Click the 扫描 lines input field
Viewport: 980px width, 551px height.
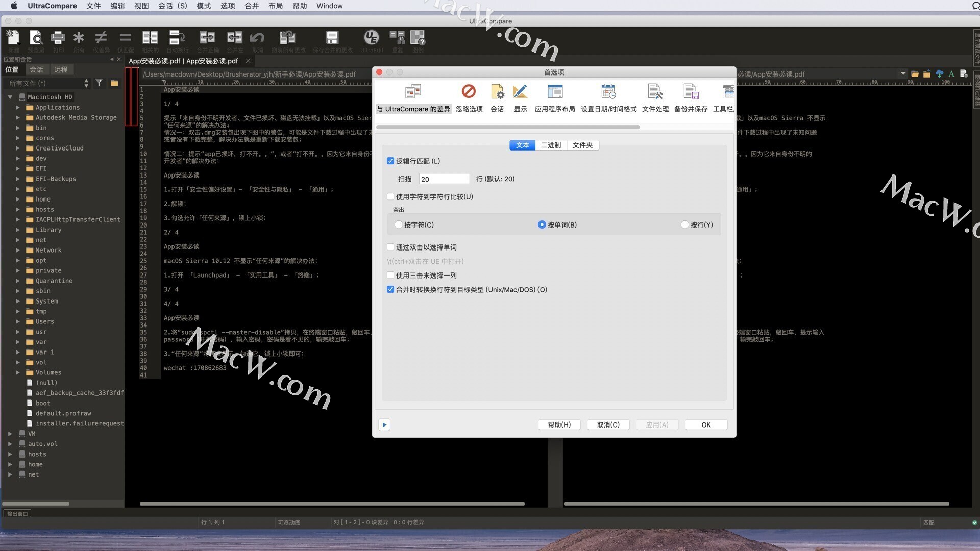coord(444,179)
